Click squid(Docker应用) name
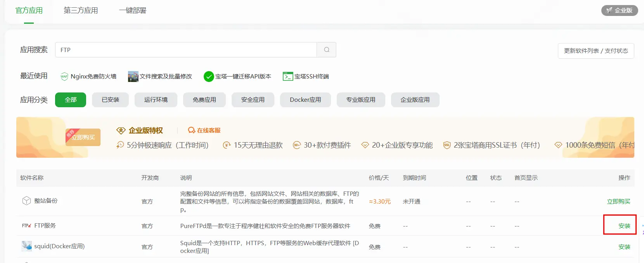The width and height of the screenshot is (644, 263). (x=59, y=246)
